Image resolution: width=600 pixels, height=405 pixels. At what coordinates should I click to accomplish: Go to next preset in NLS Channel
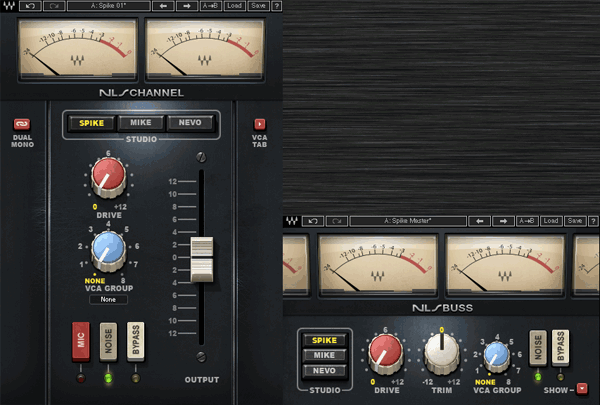[187, 6]
